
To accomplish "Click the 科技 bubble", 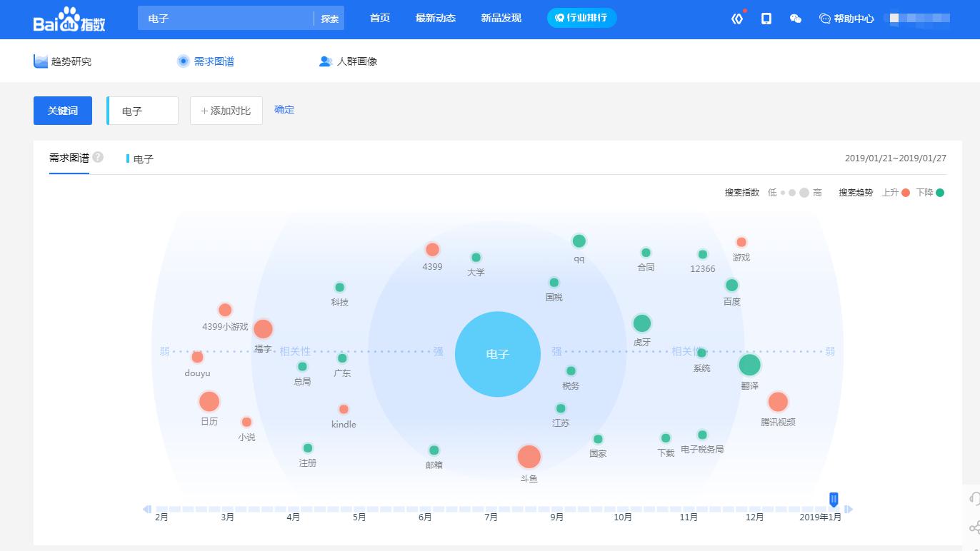I will coord(340,288).
